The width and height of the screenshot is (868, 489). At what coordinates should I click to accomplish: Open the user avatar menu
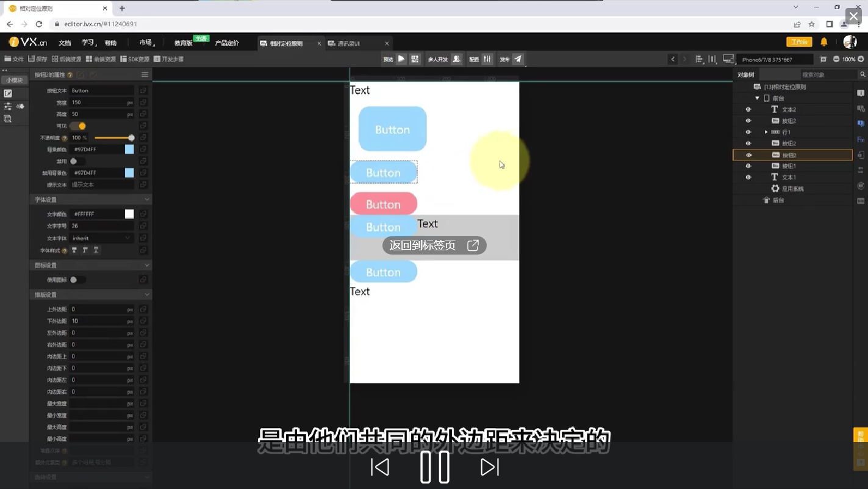point(850,42)
